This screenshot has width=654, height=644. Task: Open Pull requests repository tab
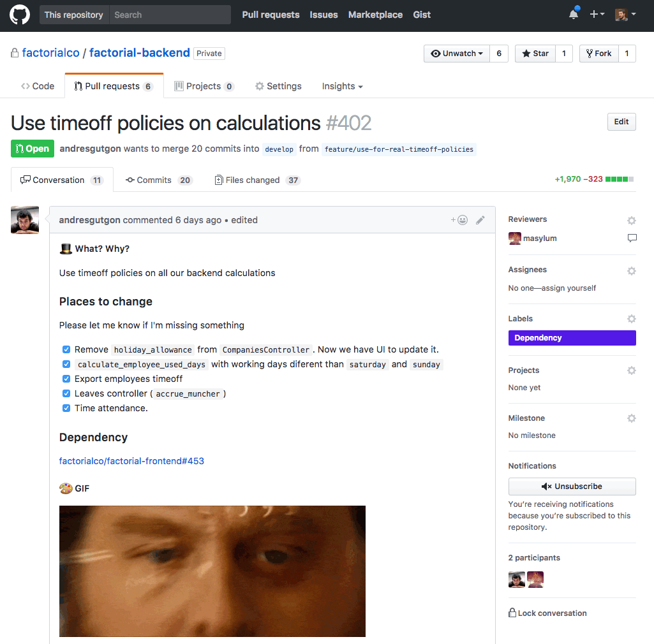114,86
